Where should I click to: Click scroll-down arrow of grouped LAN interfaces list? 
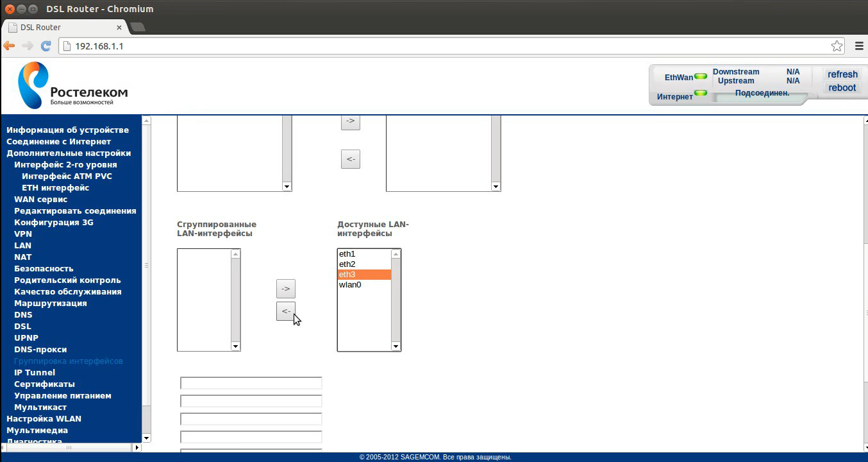(x=235, y=346)
